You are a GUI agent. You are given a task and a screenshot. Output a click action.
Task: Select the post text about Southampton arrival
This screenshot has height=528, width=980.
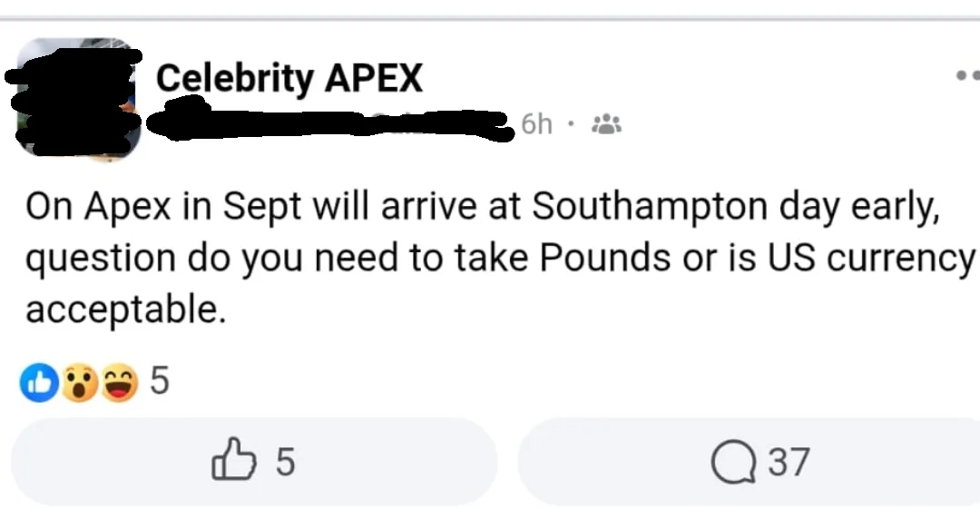tap(490, 257)
